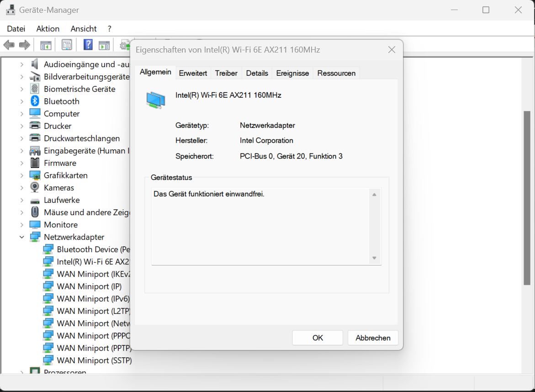Expand the Firmware tree node
The width and height of the screenshot is (535, 392).
point(22,163)
